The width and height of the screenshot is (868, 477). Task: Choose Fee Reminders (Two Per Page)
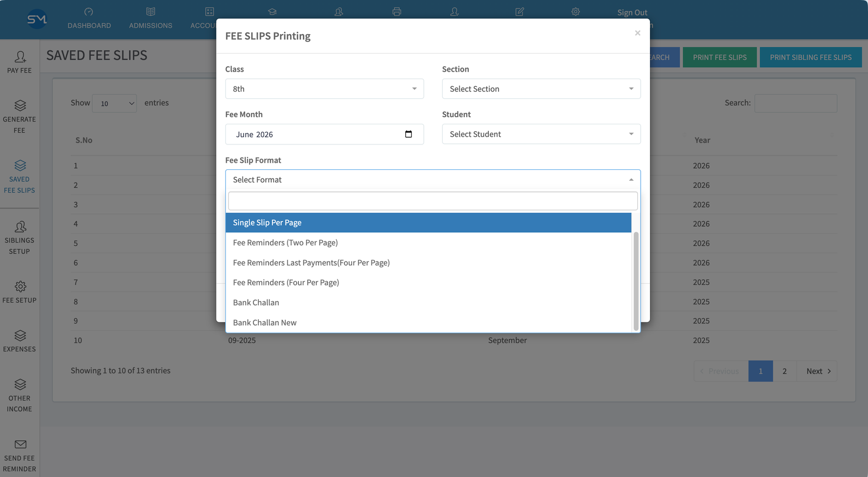click(429, 243)
